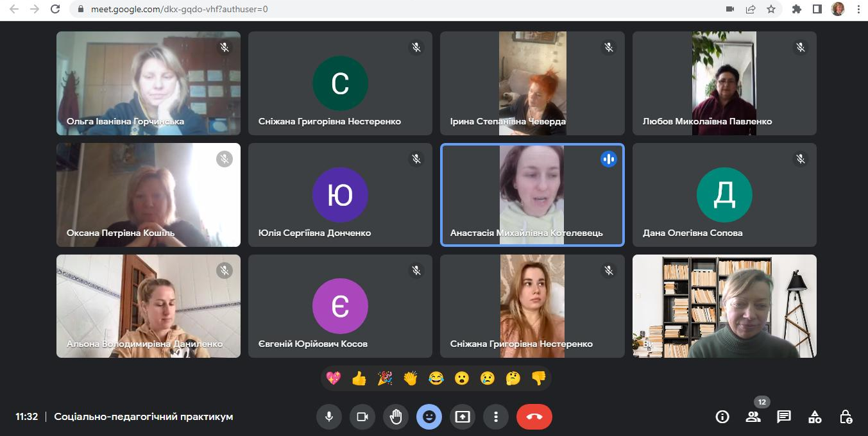Screen dimensions: 868x436
Task: Open meeting details info icon
Action: [722, 417]
